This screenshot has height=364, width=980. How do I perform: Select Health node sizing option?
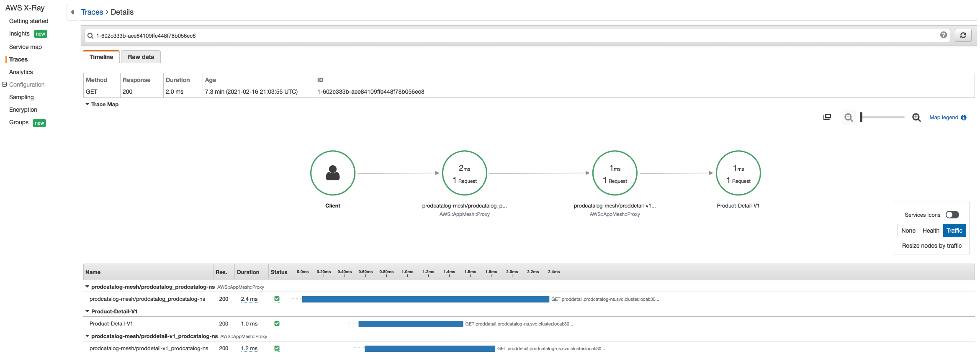[931, 231]
